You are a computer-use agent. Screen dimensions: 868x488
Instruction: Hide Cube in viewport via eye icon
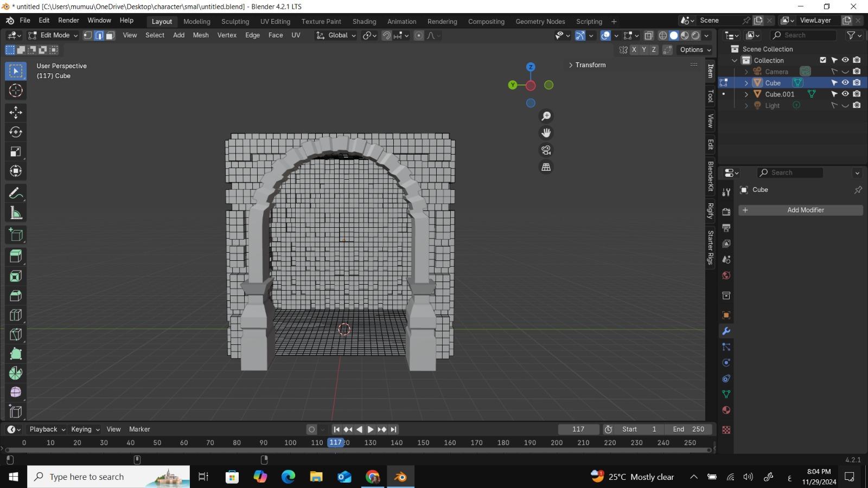[845, 83]
